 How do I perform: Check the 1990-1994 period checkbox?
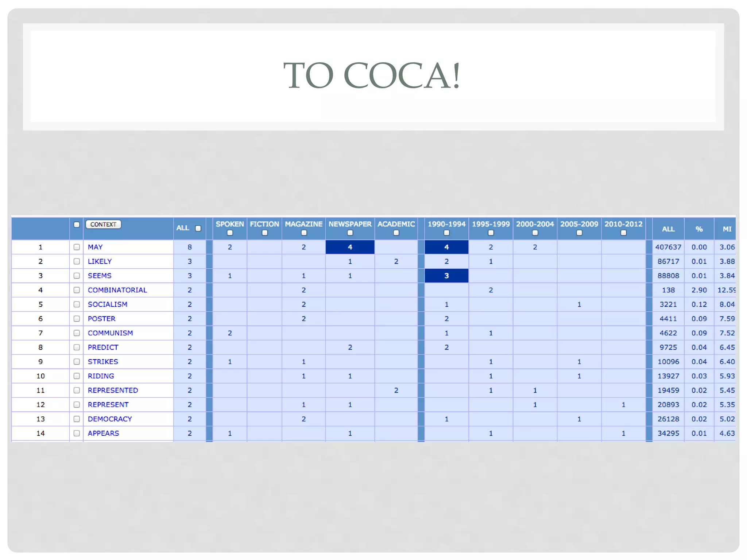tap(446, 233)
